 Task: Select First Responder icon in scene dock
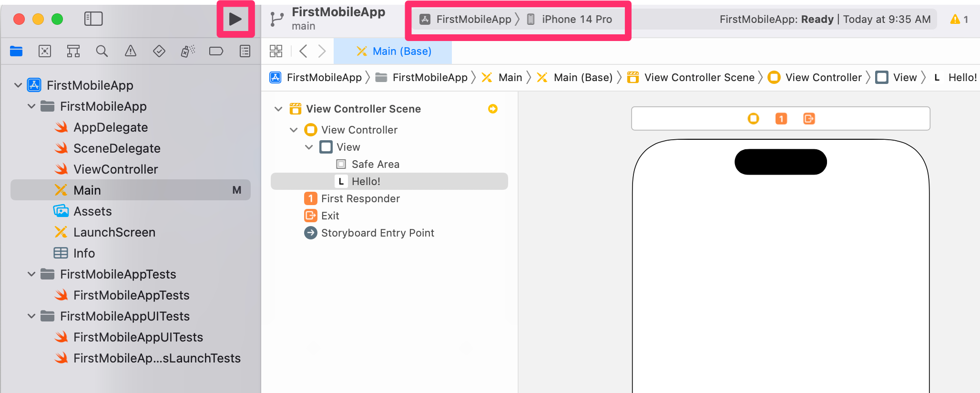click(781, 118)
